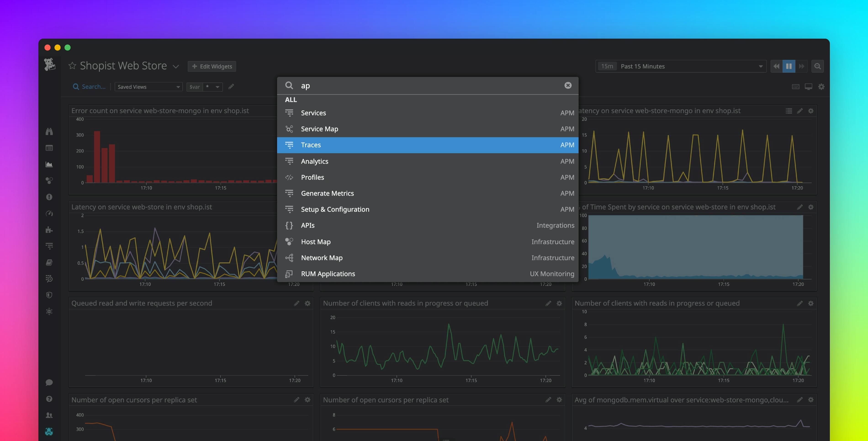Expand the Shopist Web Store title chevron
The height and width of the screenshot is (441, 868).
click(176, 66)
